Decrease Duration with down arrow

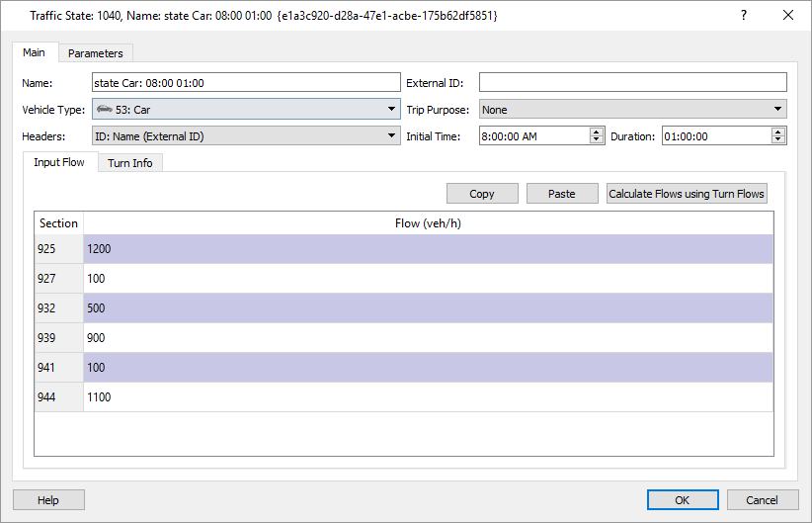(x=777, y=140)
